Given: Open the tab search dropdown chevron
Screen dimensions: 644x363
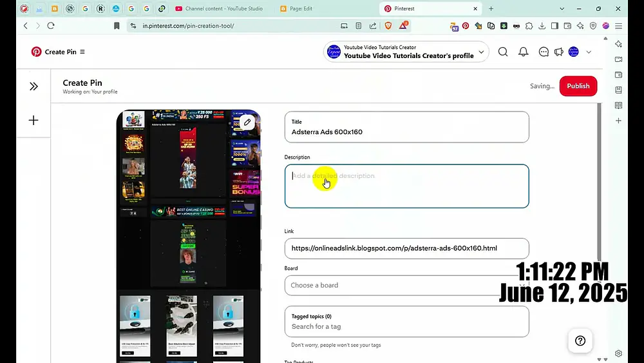Looking at the screenshot, I should tap(562, 8).
